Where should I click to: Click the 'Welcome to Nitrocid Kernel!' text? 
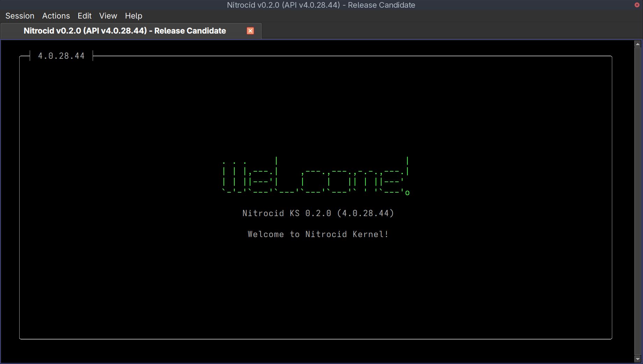point(318,234)
